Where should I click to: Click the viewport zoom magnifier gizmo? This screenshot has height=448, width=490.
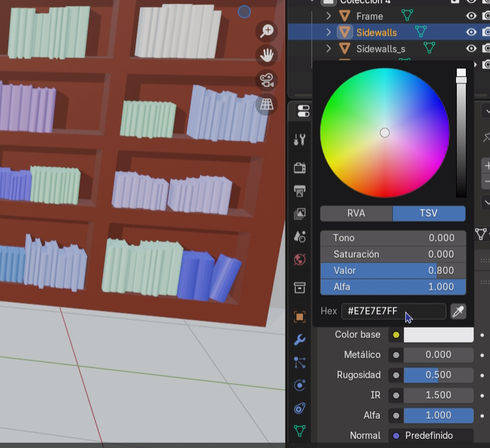pyautogui.click(x=267, y=31)
